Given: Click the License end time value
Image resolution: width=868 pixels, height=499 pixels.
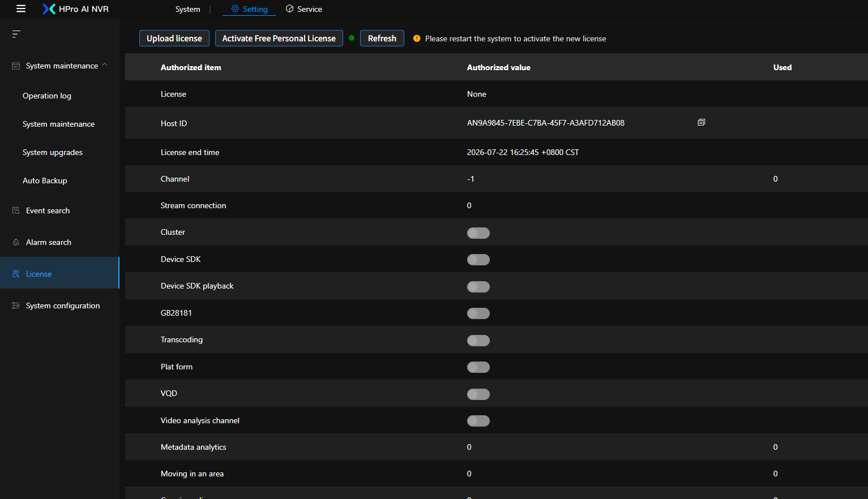Looking at the screenshot, I should tap(523, 152).
